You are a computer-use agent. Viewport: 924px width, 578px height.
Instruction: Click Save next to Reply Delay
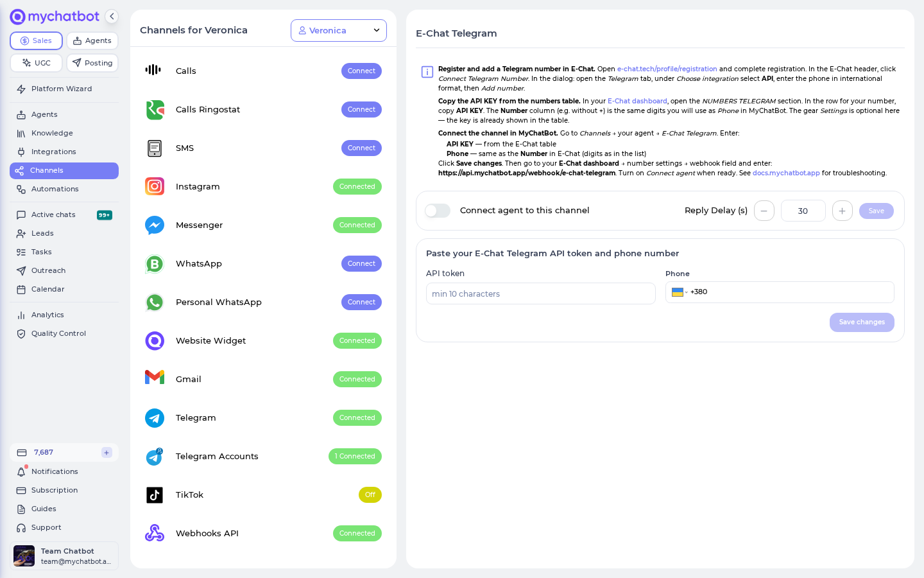[877, 211]
